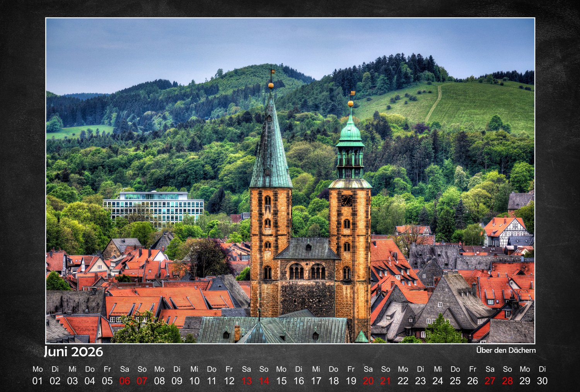Screen dimensions: 580x392
Task: Select the last day, 30
Action: coord(542,381)
